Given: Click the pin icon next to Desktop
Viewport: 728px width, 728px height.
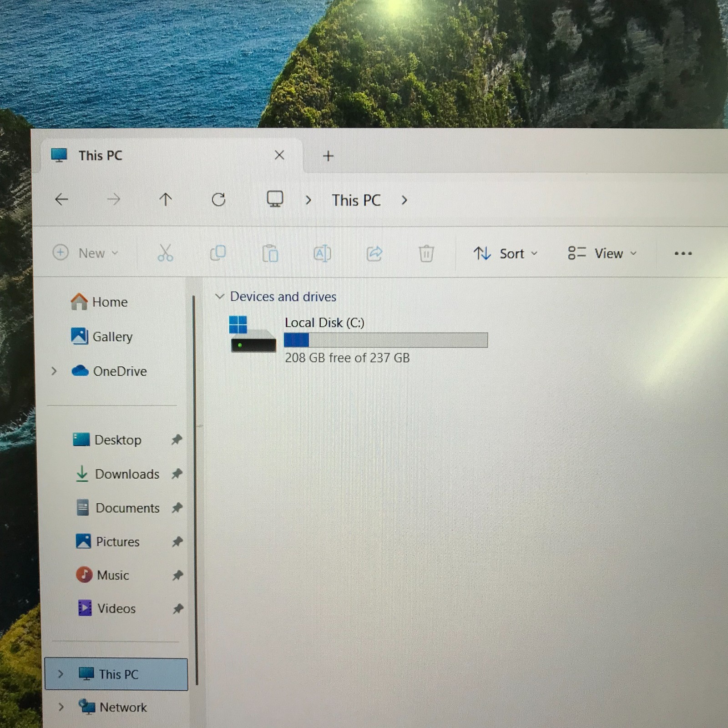Looking at the screenshot, I should point(177,440).
